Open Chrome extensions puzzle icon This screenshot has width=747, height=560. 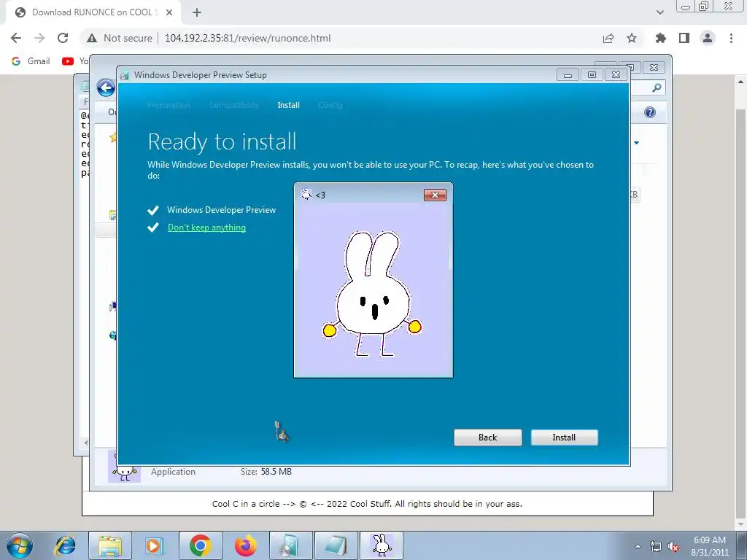pos(660,38)
